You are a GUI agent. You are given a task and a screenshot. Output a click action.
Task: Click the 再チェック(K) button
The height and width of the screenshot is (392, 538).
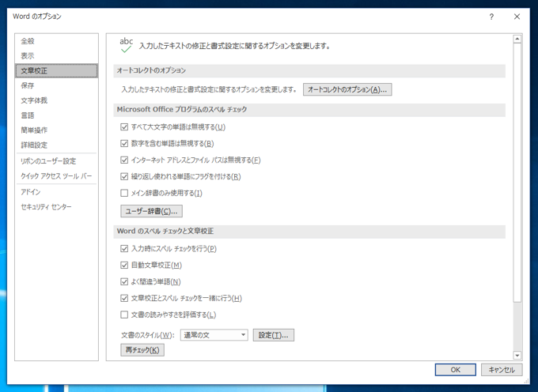[x=142, y=350]
